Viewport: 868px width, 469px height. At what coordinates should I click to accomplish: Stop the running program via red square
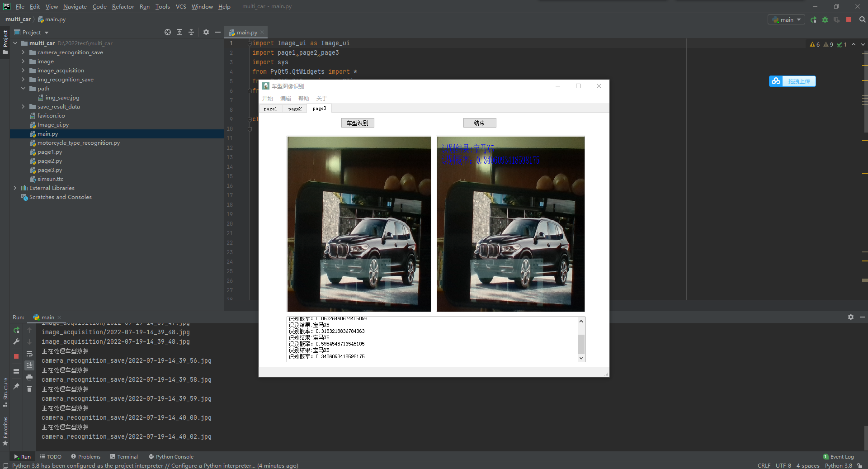849,20
